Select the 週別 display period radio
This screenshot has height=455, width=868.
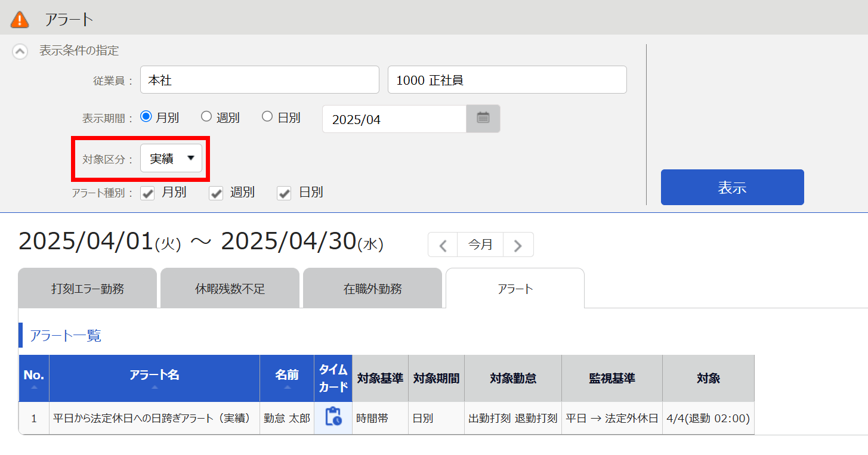click(206, 117)
